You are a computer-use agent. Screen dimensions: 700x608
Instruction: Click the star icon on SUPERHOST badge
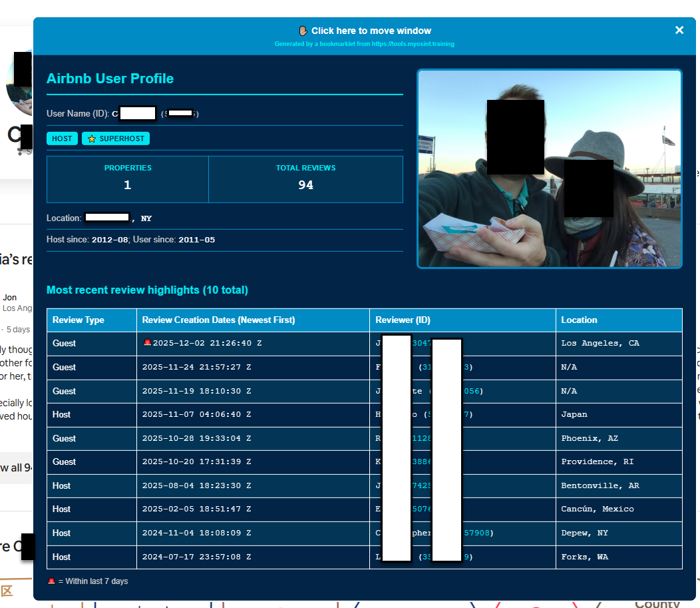click(92, 139)
